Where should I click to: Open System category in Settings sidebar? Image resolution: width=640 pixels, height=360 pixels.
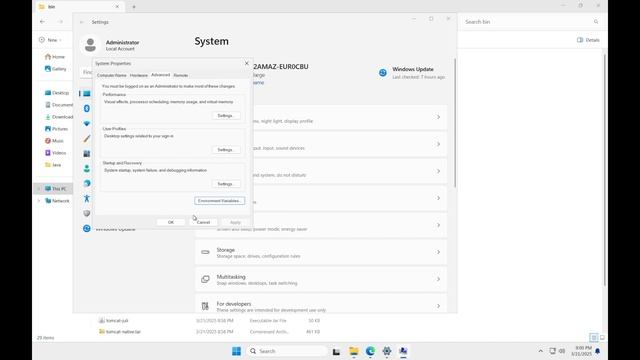(87, 93)
